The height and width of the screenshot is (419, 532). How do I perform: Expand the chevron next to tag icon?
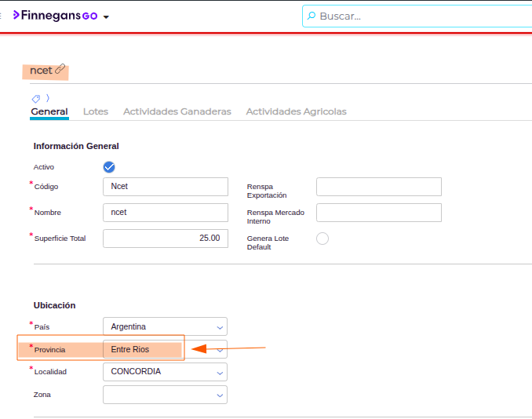(47, 99)
